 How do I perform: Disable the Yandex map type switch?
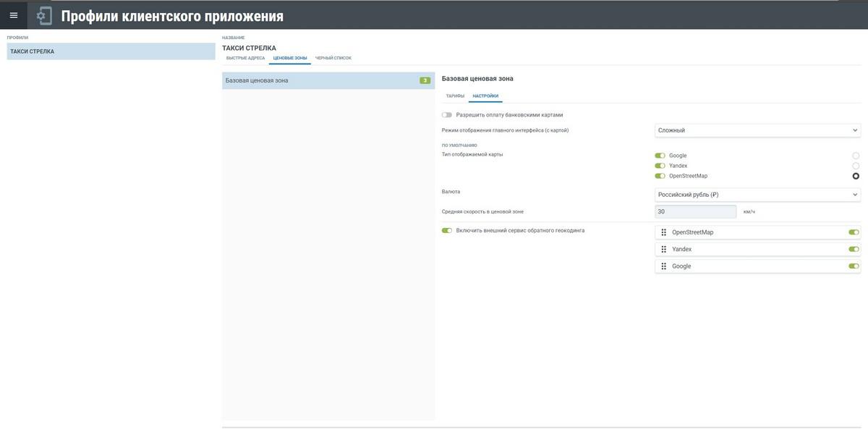click(x=660, y=166)
